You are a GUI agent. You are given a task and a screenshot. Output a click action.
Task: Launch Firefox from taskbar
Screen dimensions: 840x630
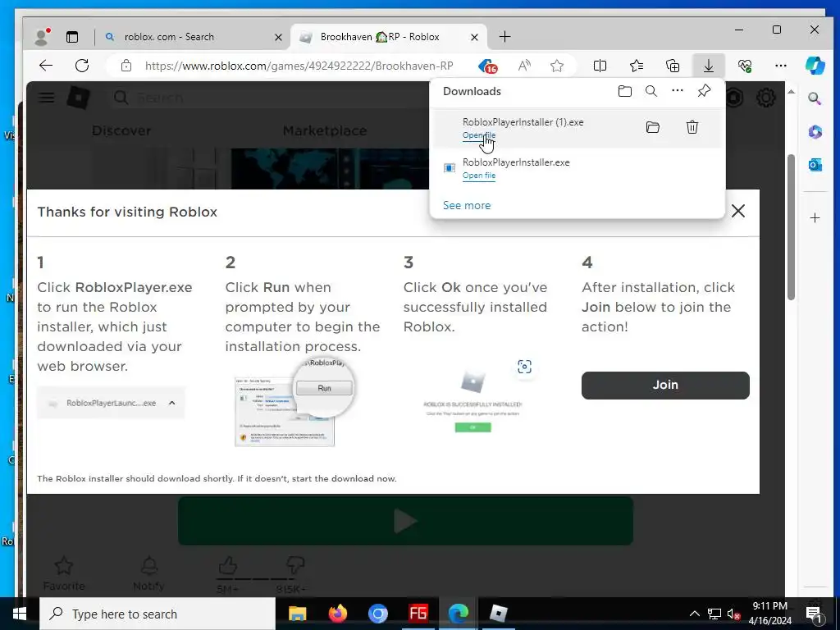pyautogui.click(x=337, y=614)
